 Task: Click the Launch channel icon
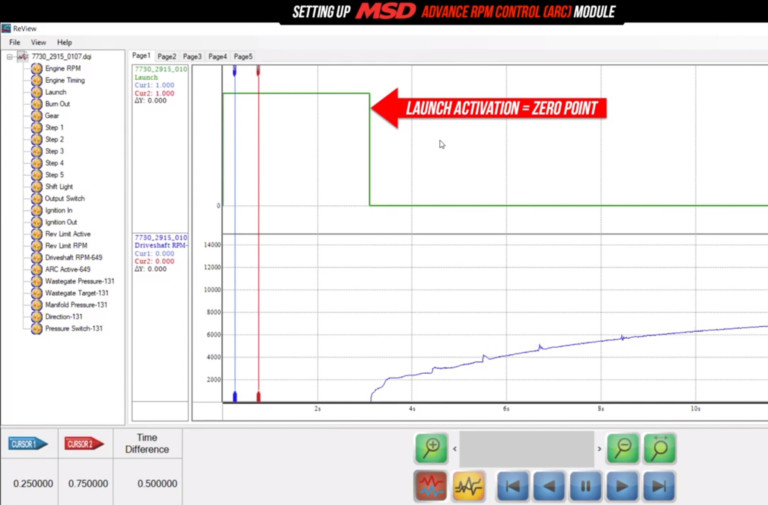[37, 92]
